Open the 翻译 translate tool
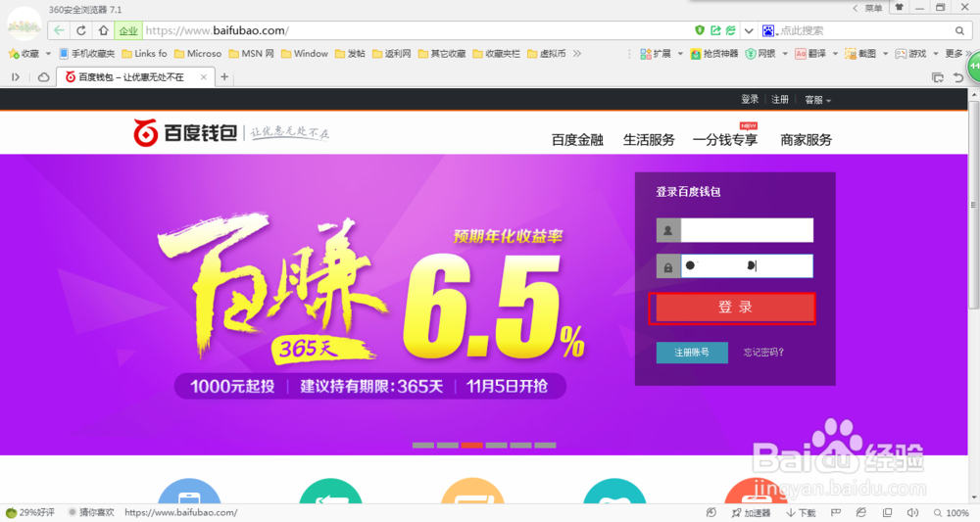This screenshot has height=522, width=980. [x=810, y=54]
